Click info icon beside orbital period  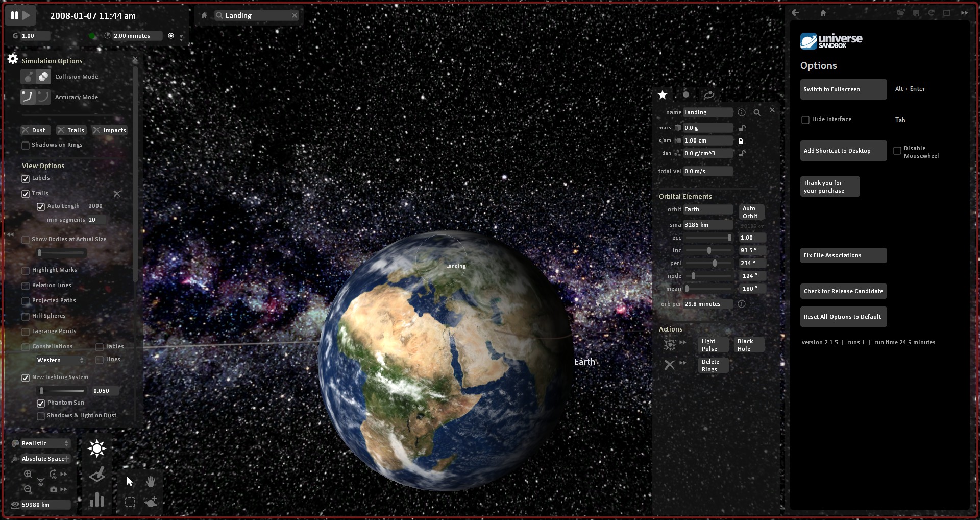pos(742,304)
